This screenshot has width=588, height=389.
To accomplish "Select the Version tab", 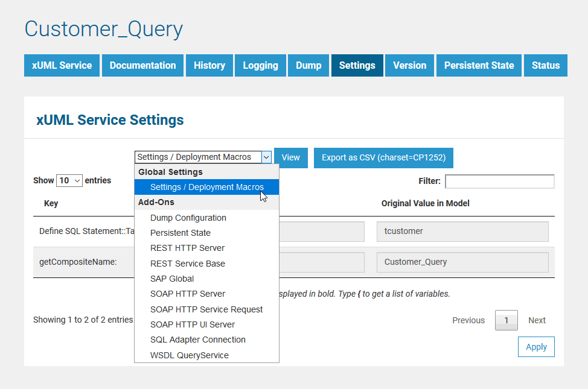I will coord(409,65).
